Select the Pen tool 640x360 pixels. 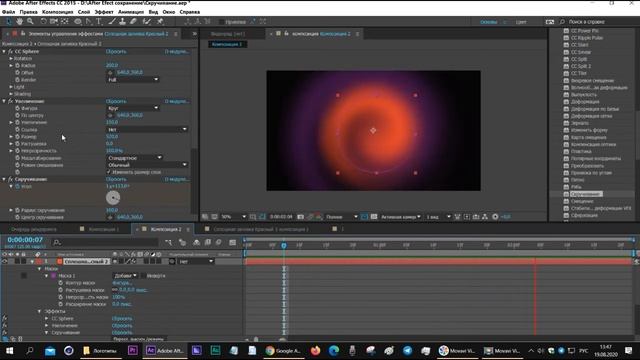pyautogui.click(x=89, y=21)
